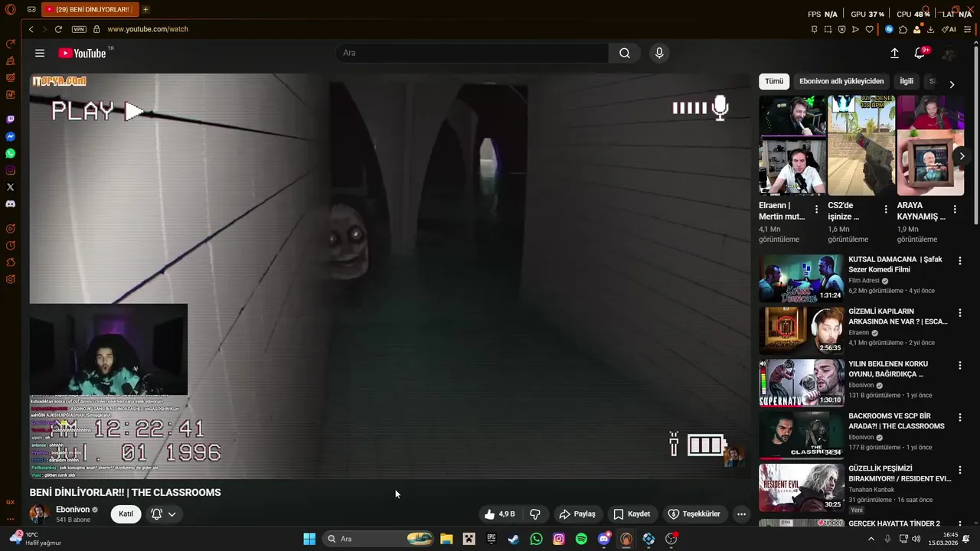The image size is (980, 551).
Task: Select the 'Tümü' filter chip
Action: [774, 81]
